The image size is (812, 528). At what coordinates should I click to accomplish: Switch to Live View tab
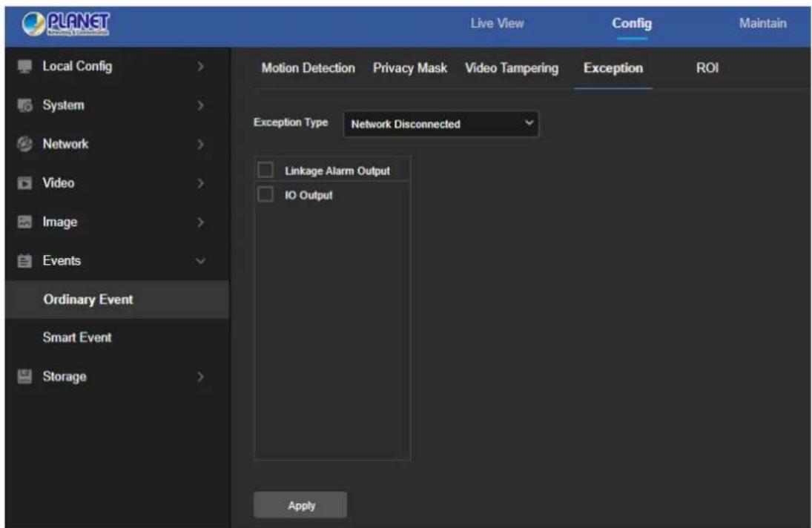point(497,23)
